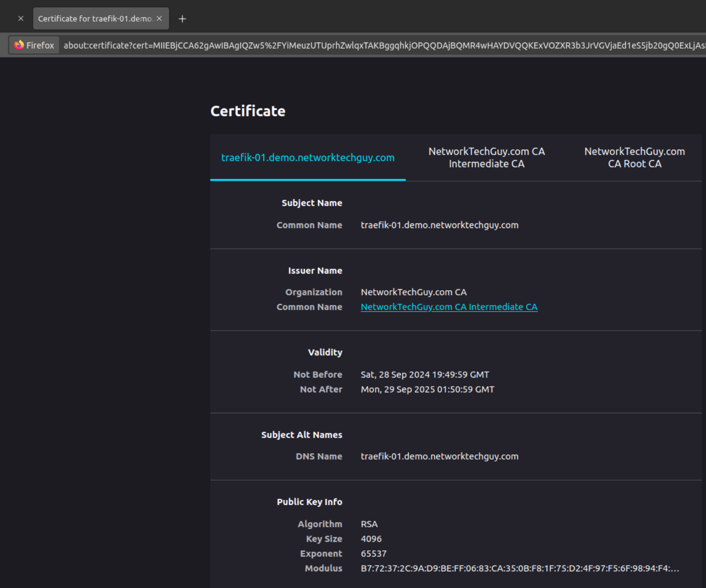The width and height of the screenshot is (706, 588).
Task: Select the traefik-01.demo.networktechguy.com certificate tab
Action: 308,157
